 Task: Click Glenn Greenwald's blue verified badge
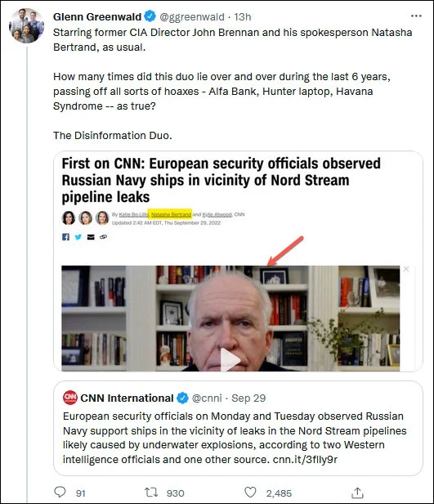pos(150,16)
